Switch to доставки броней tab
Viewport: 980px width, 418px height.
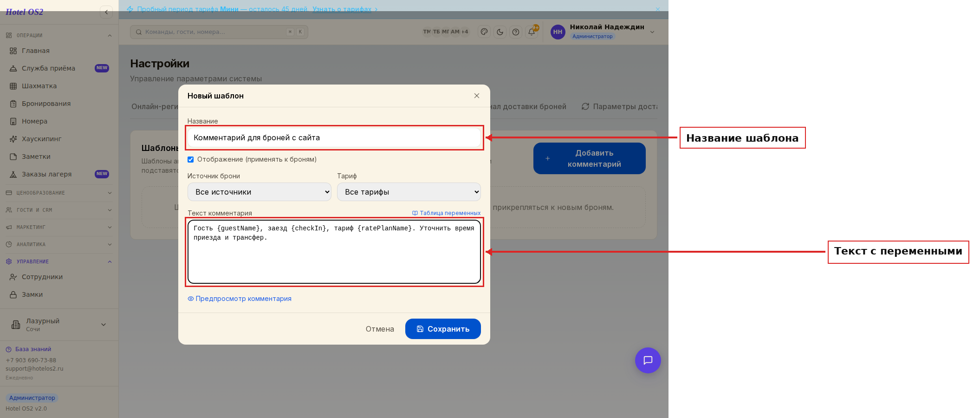pos(528,106)
